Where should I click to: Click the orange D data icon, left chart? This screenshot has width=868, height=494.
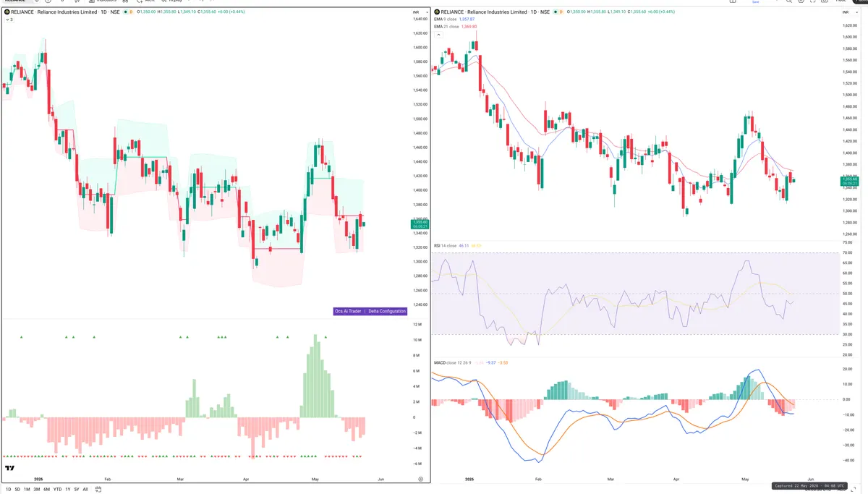[x=131, y=12]
